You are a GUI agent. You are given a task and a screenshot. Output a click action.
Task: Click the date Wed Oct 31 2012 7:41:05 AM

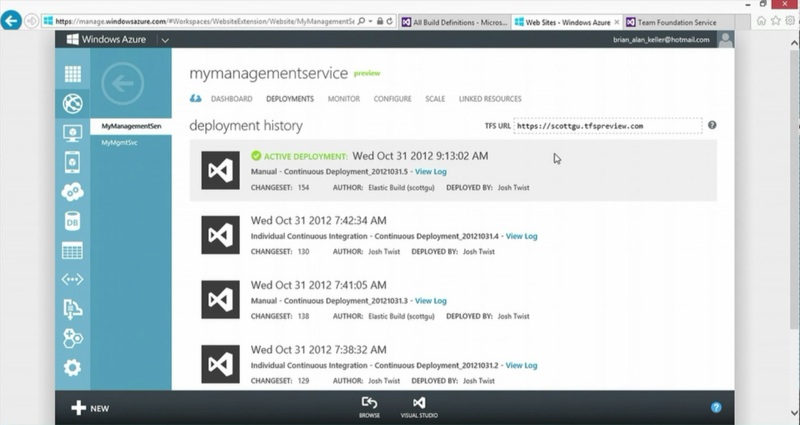click(x=318, y=285)
